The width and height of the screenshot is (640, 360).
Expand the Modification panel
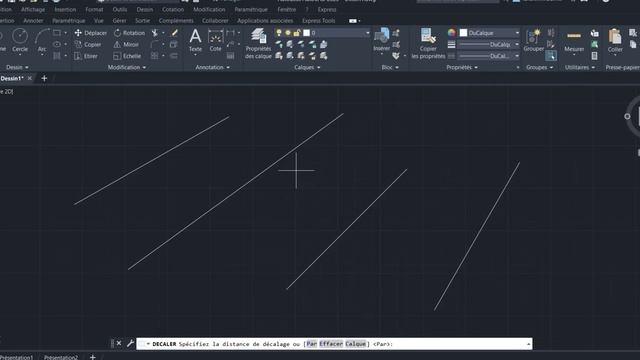(x=127, y=67)
